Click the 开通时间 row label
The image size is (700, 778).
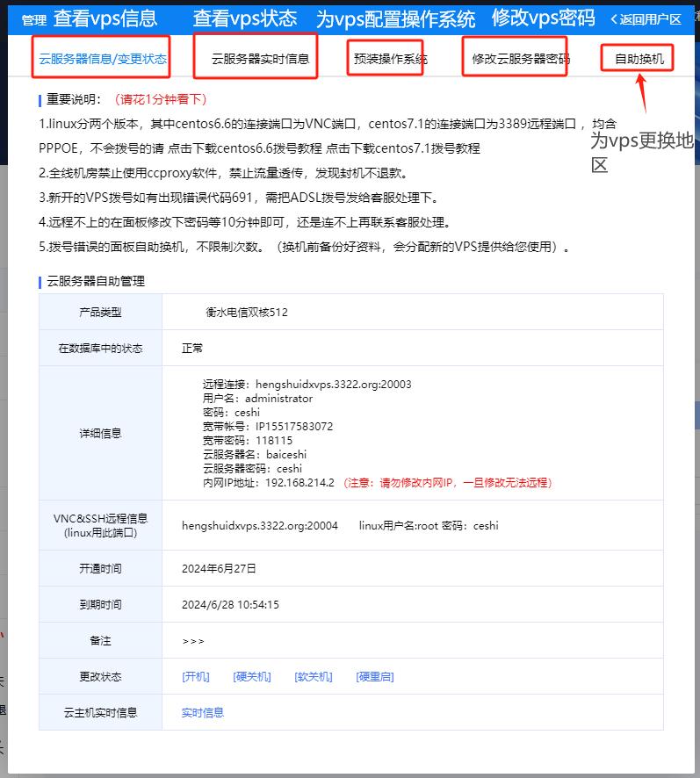pyautogui.click(x=100, y=569)
